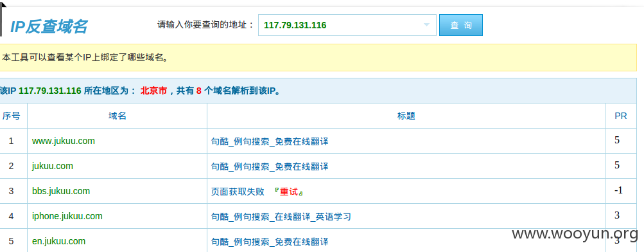
Task: Click the PR column header
Action: [x=621, y=116]
